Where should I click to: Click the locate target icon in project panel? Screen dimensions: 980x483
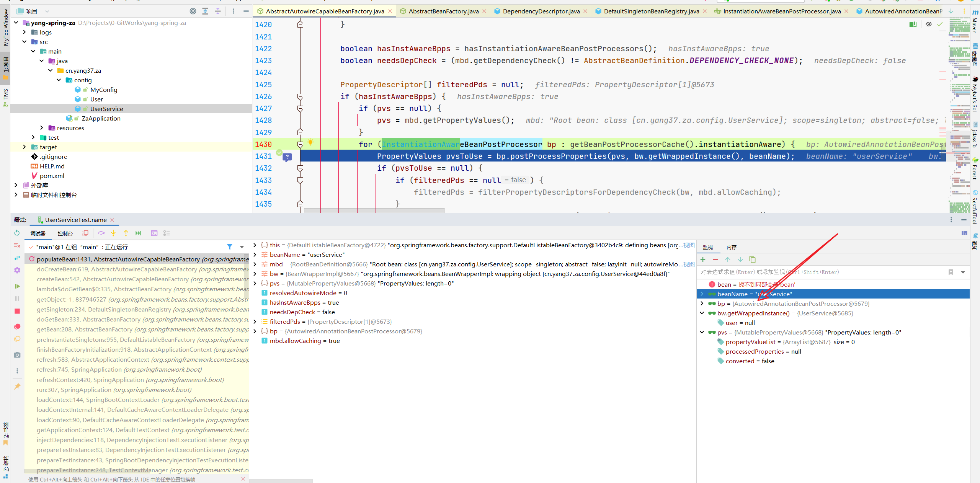193,11
